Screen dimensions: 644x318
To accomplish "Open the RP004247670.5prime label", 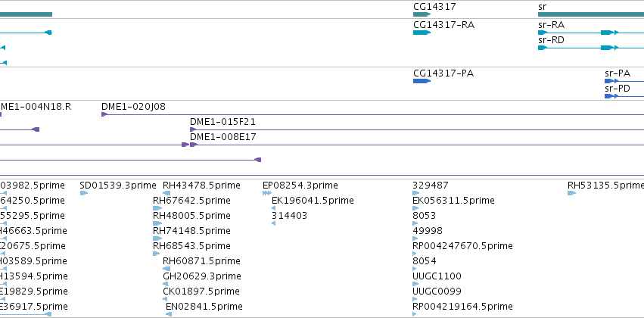I will [462, 245].
